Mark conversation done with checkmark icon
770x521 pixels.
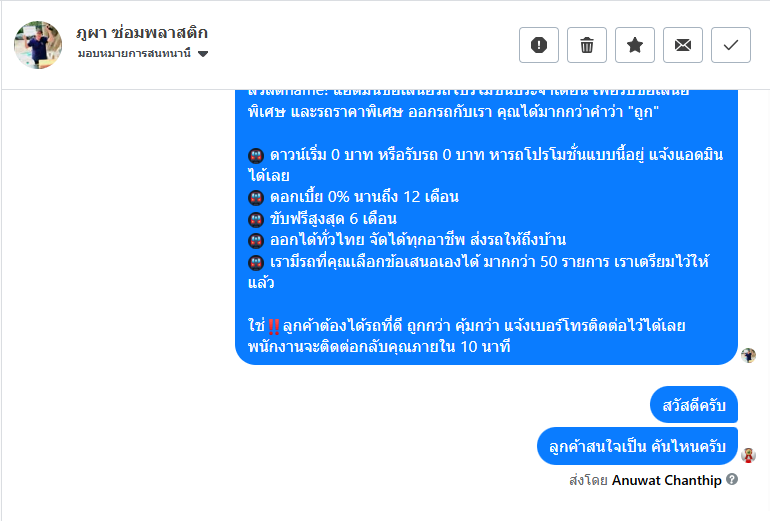pos(731,45)
